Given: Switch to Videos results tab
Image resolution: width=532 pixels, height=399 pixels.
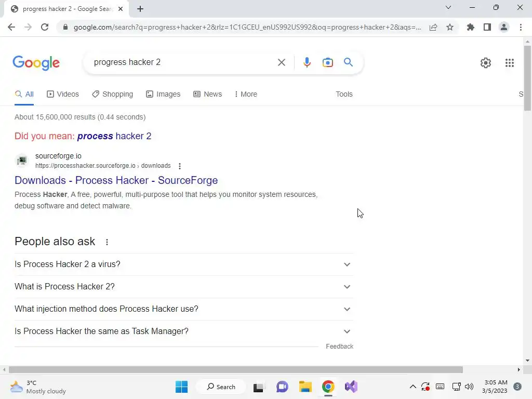Looking at the screenshot, I should [x=63, y=95].
